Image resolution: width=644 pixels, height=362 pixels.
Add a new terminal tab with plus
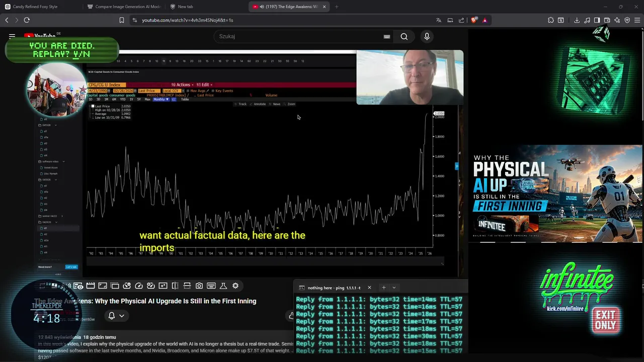(383, 288)
